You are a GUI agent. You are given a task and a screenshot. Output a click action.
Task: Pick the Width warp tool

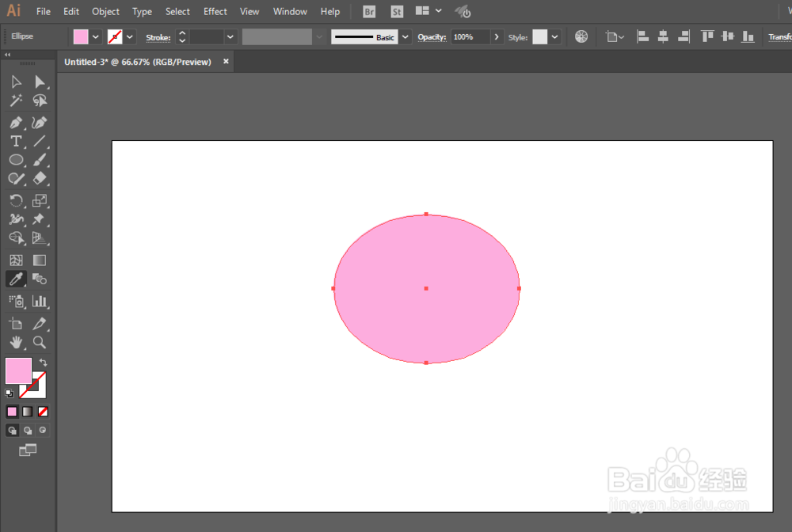pos(16,219)
